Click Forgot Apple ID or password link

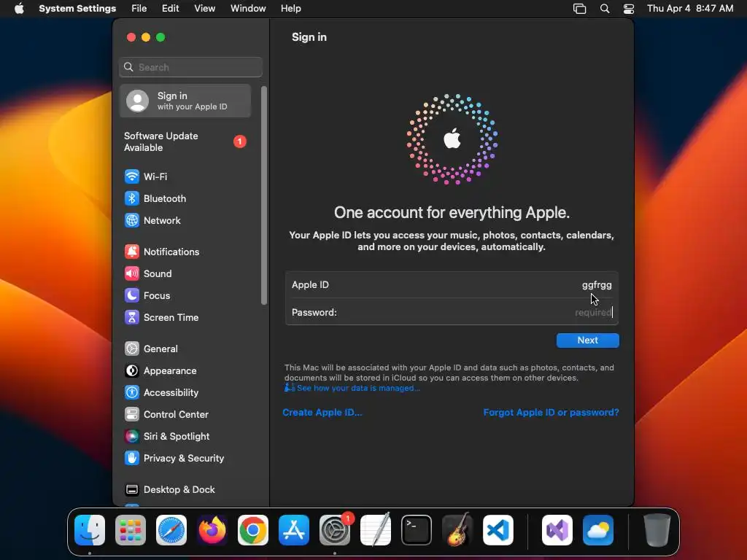point(551,413)
